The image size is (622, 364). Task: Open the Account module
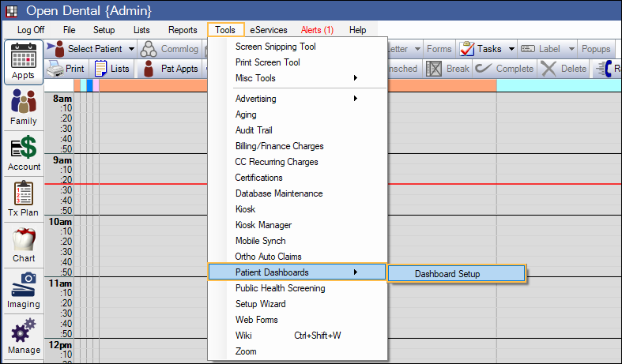[x=24, y=153]
